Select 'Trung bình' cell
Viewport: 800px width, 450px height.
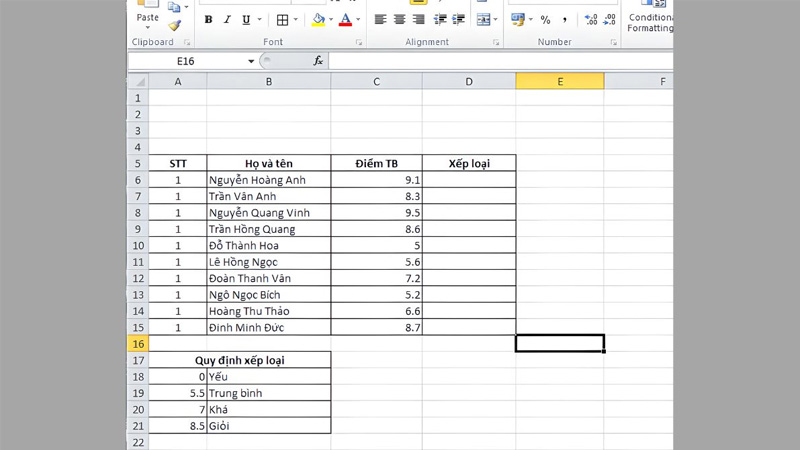click(x=269, y=393)
